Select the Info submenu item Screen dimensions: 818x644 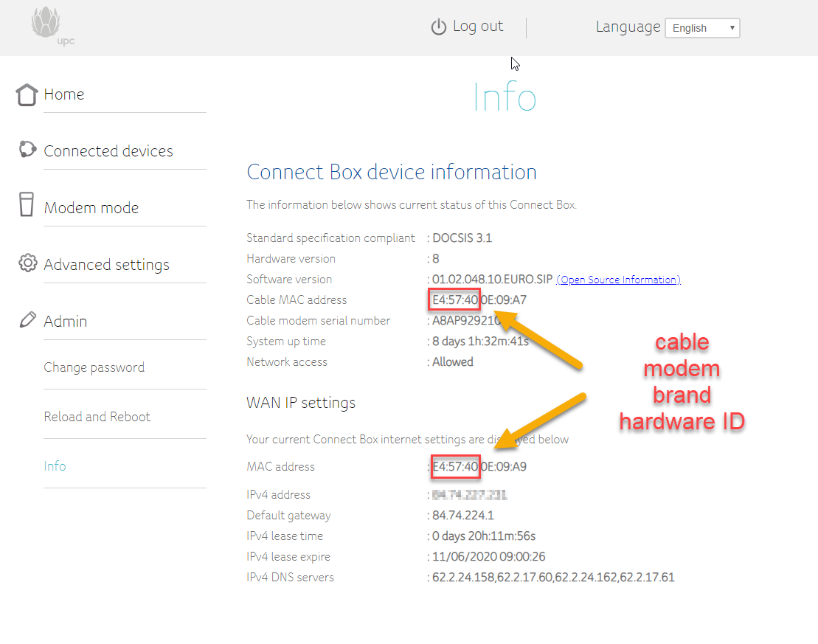pyautogui.click(x=55, y=466)
